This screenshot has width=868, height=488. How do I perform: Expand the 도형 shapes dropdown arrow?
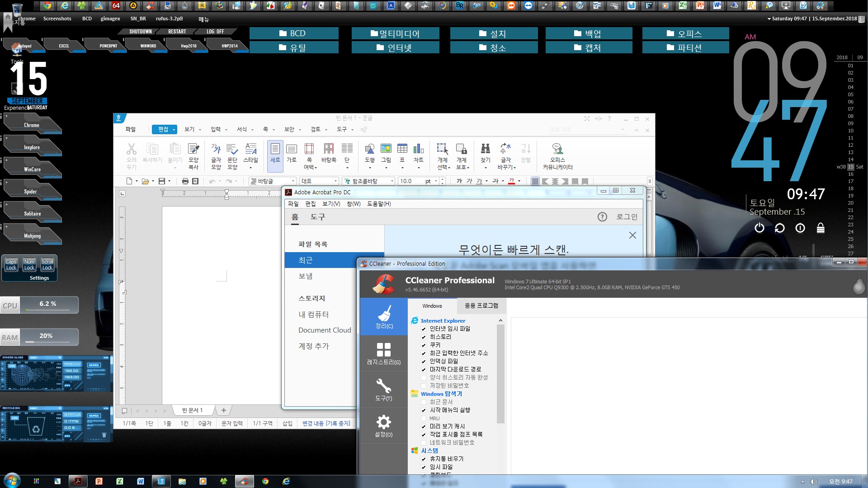click(x=370, y=168)
